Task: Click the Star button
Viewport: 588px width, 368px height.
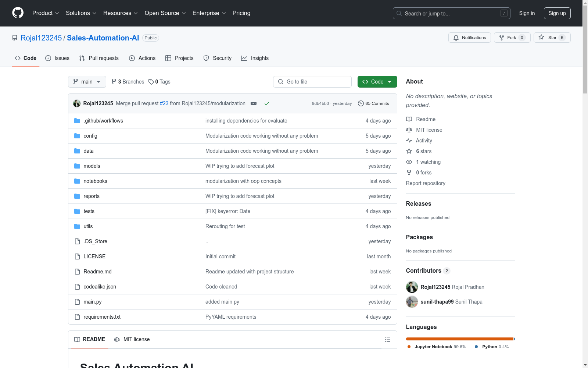Action: (x=552, y=38)
